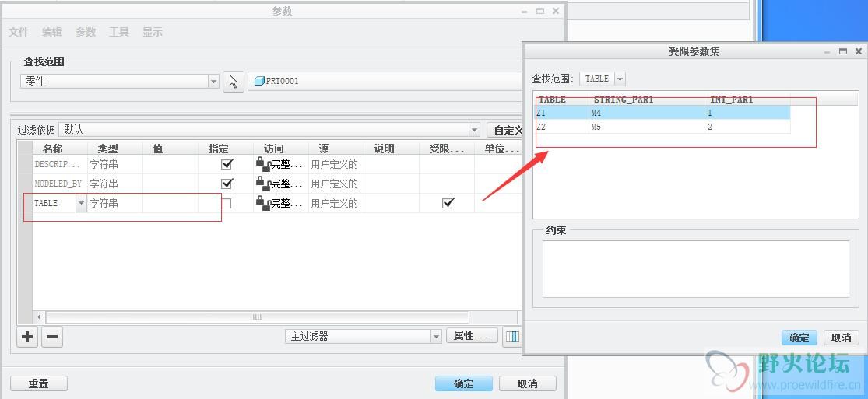Screen dimensions: 868x399
Task: Click the 受限... column header
Action: pyautogui.click(x=446, y=149)
